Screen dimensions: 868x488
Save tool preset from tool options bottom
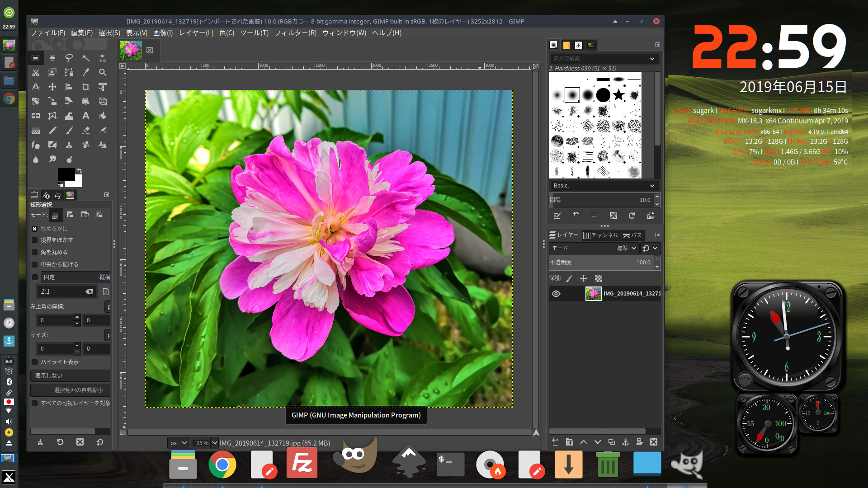40,442
